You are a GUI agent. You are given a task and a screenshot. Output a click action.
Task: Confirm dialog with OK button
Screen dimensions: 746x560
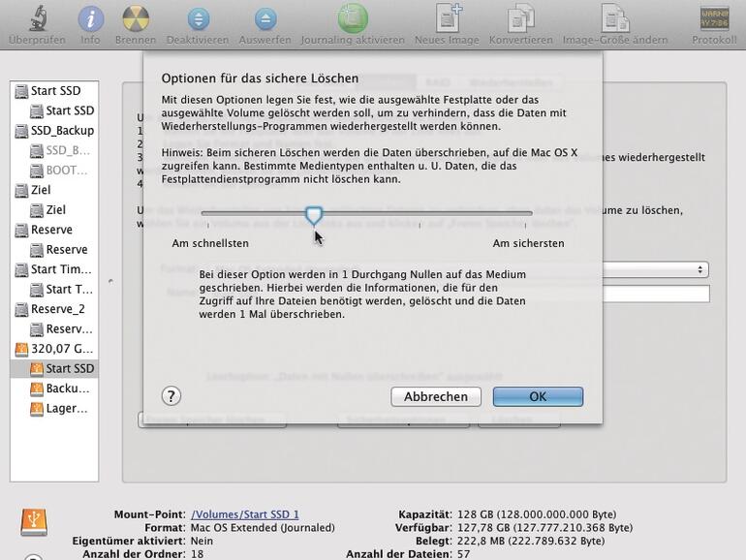[x=538, y=396]
